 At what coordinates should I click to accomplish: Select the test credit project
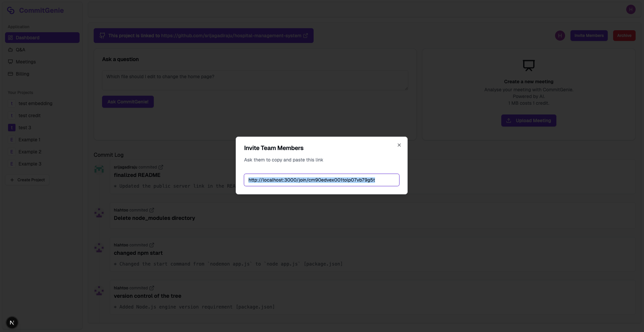tap(42, 115)
